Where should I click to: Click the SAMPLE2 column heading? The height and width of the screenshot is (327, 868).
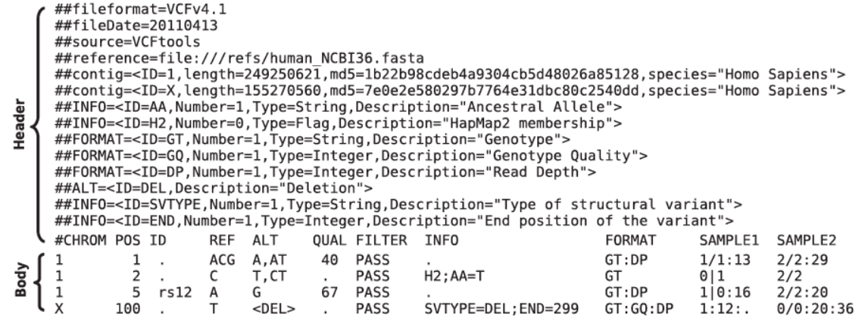click(x=806, y=241)
